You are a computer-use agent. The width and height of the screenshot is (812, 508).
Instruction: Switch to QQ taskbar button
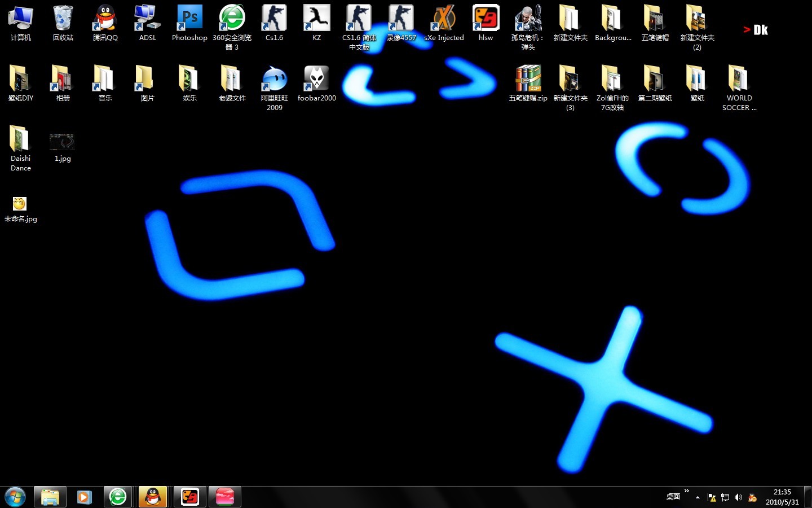(x=153, y=497)
